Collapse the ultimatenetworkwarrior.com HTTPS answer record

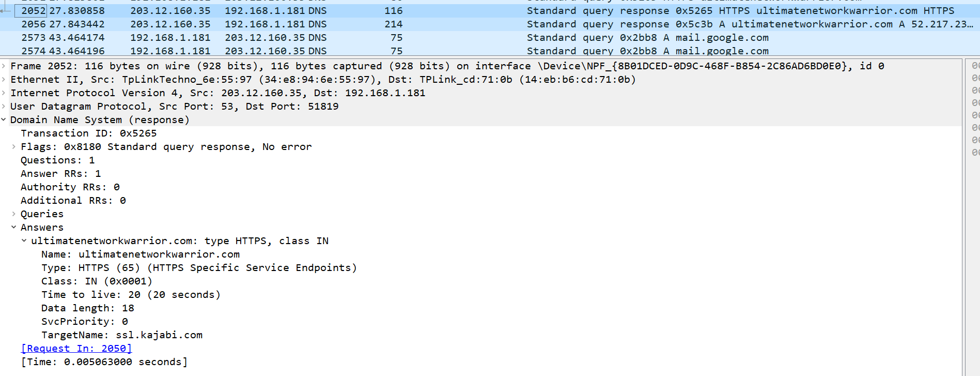pos(24,241)
